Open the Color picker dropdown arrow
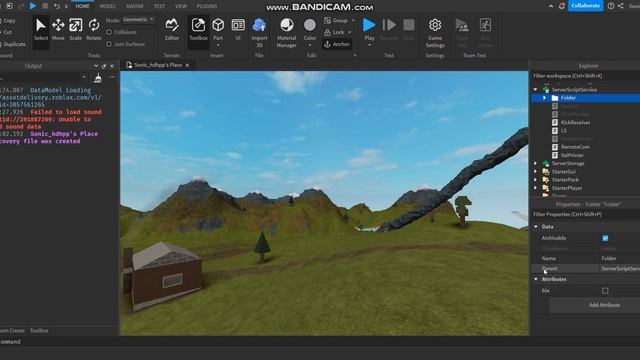This screenshot has width=640, height=360. [x=310, y=45]
